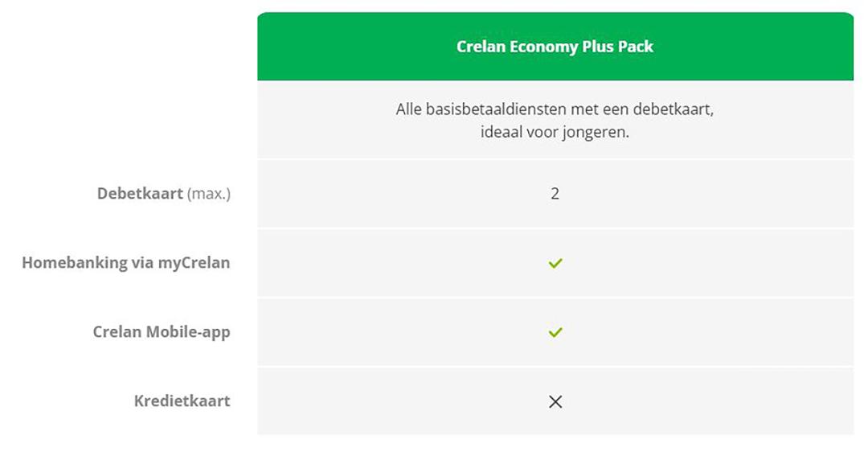Click the green checkmark for Homebanking via myCrelan

click(x=555, y=263)
